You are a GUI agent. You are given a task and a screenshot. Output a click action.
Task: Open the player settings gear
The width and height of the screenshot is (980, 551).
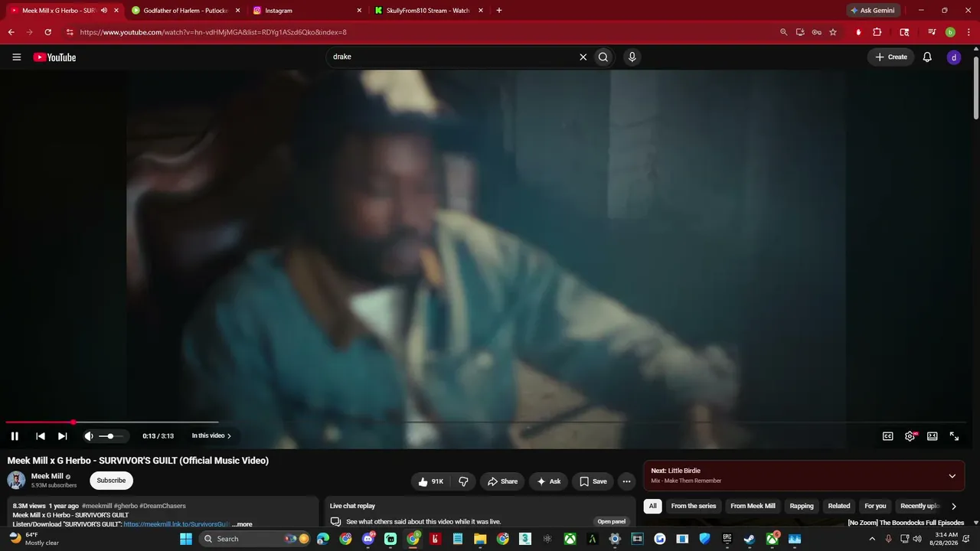(x=910, y=436)
